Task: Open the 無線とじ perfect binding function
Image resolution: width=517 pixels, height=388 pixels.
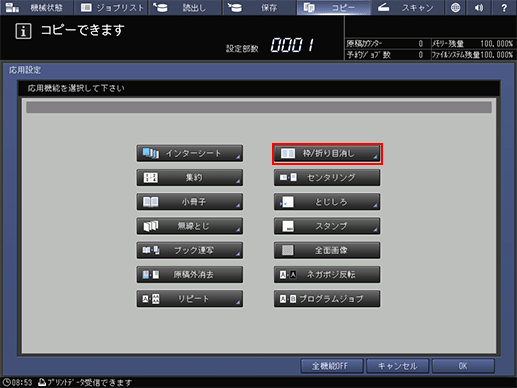Action: pos(189,226)
